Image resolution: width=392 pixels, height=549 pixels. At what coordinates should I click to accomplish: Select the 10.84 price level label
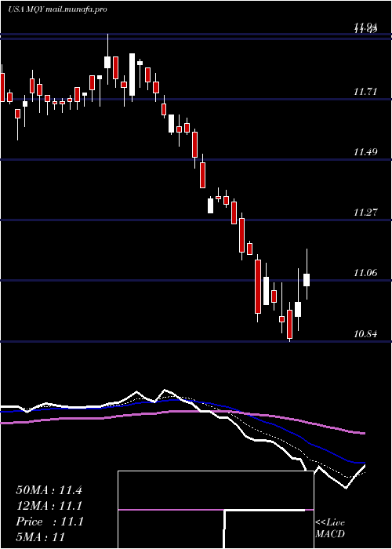click(365, 333)
